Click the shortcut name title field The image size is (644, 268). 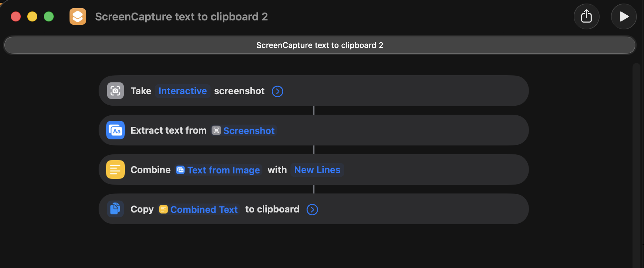click(x=181, y=17)
